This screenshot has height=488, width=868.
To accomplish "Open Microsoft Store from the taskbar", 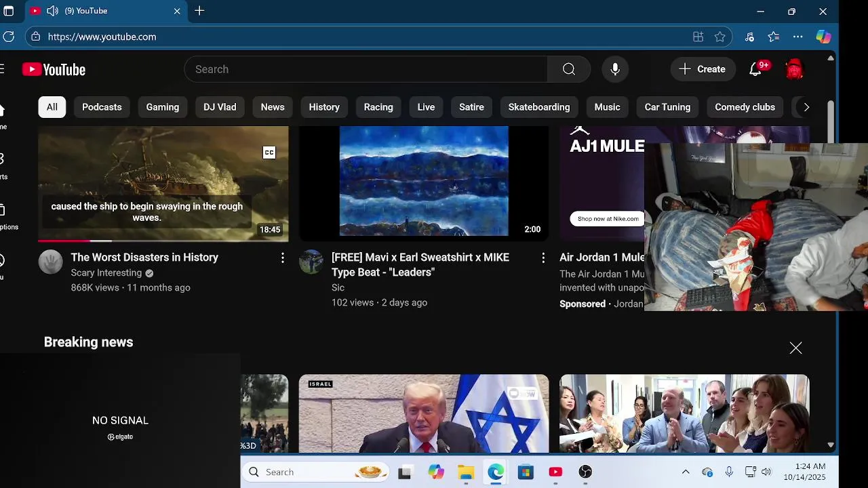I will [526, 472].
